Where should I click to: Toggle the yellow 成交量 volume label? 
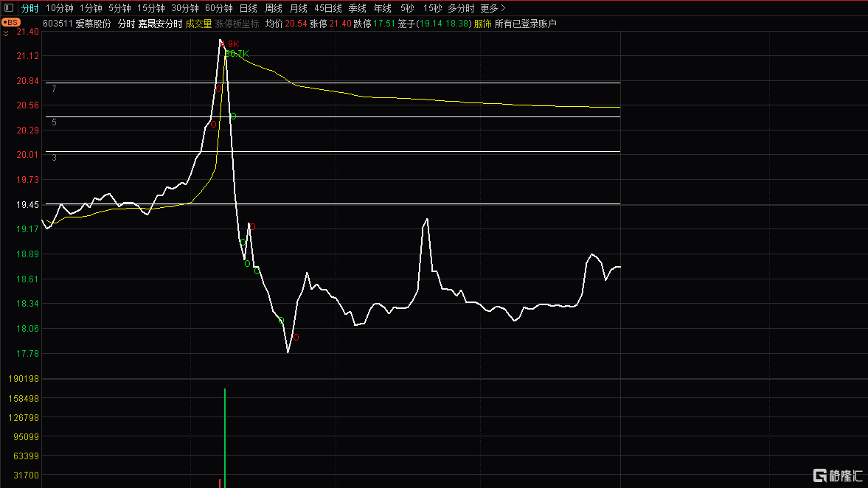click(198, 24)
